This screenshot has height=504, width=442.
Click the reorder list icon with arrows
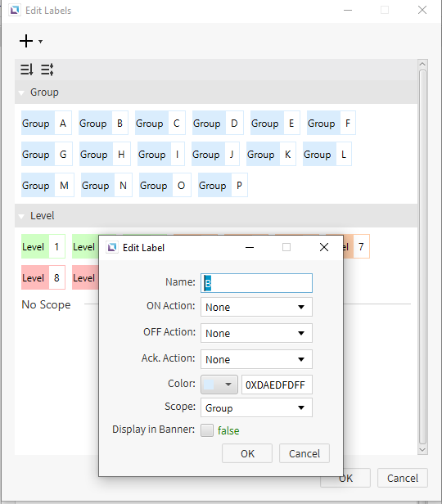47,70
